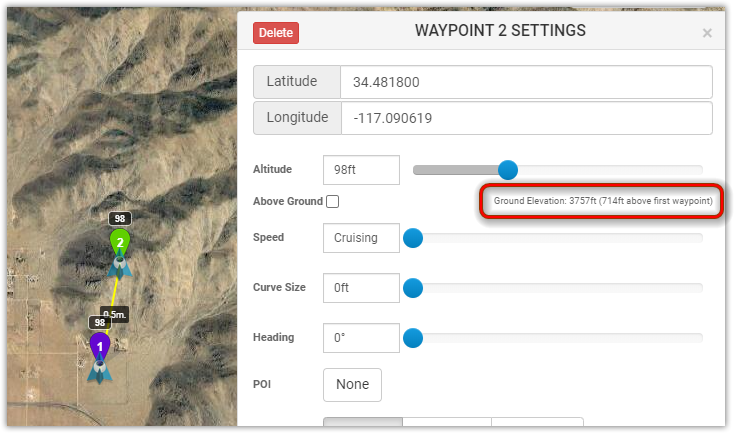Click the 98 altitude label above waypoint 1
The width and height of the screenshot is (734, 433).
(99, 323)
